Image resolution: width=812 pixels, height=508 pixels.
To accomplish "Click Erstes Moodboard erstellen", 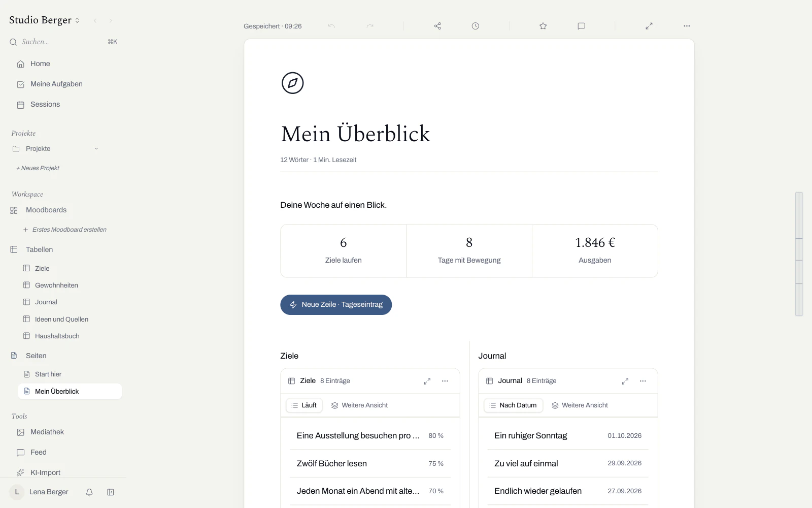I will pos(65,230).
